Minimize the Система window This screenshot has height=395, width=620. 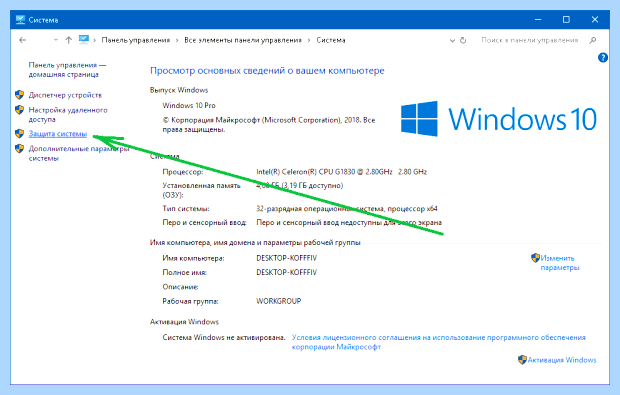point(538,19)
